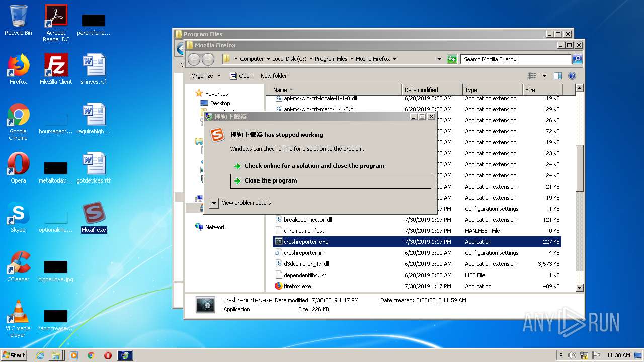Select firefox.exe in file list
The image size is (644, 362).
point(418,286)
